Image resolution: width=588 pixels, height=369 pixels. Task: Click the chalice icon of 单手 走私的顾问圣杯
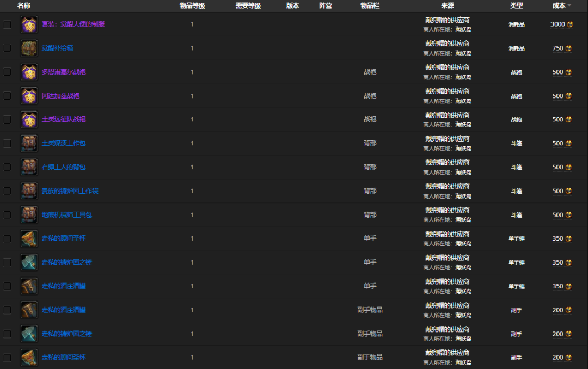(x=29, y=238)
